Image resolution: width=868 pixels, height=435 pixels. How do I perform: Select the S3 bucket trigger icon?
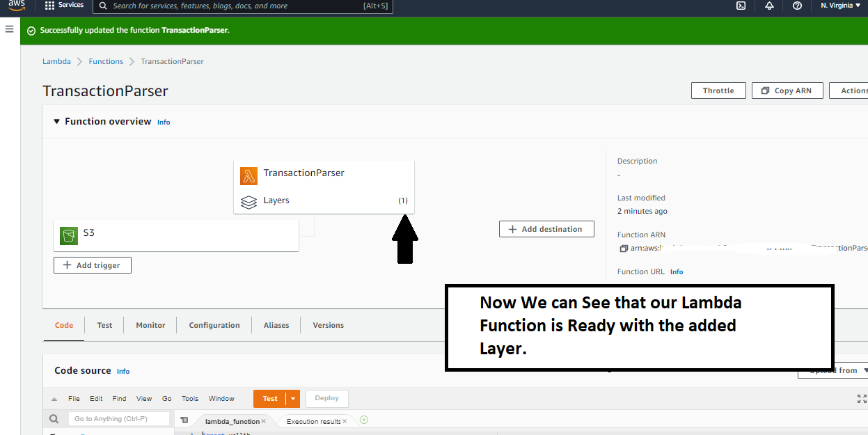(68, 235)
